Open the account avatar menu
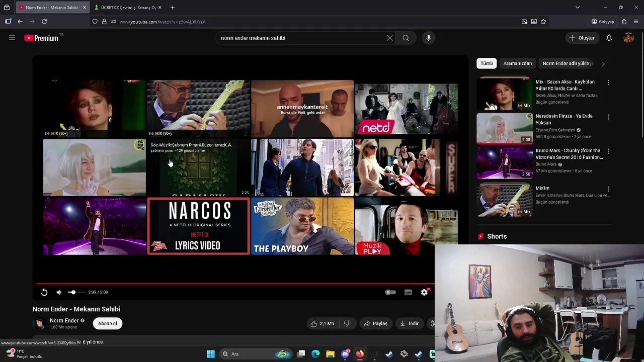 point(628,38)
